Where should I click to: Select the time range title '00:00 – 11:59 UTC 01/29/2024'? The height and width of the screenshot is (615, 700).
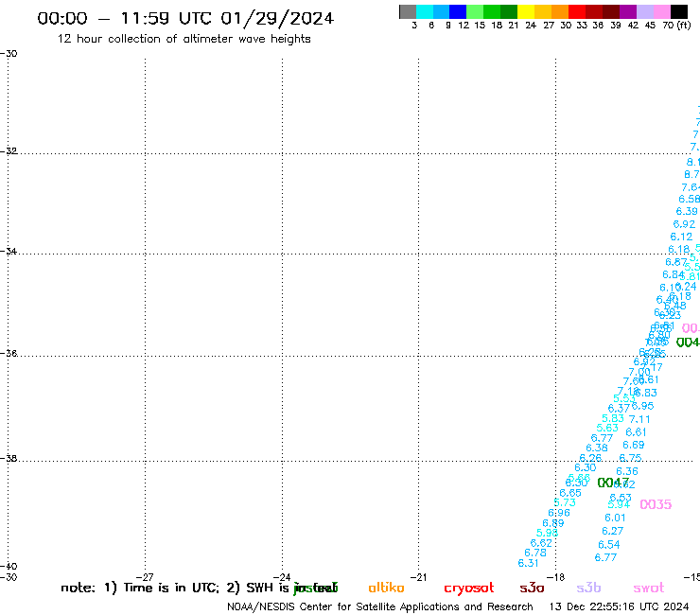coord(185,18)
